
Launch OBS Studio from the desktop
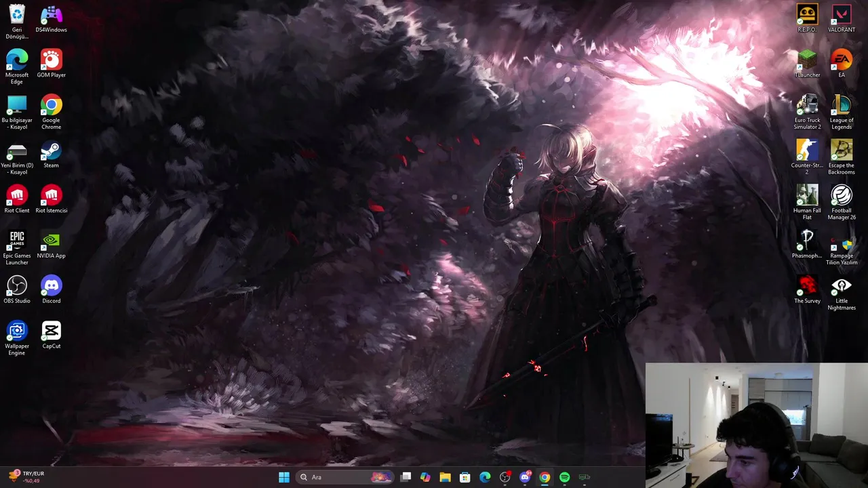(17, 289)
